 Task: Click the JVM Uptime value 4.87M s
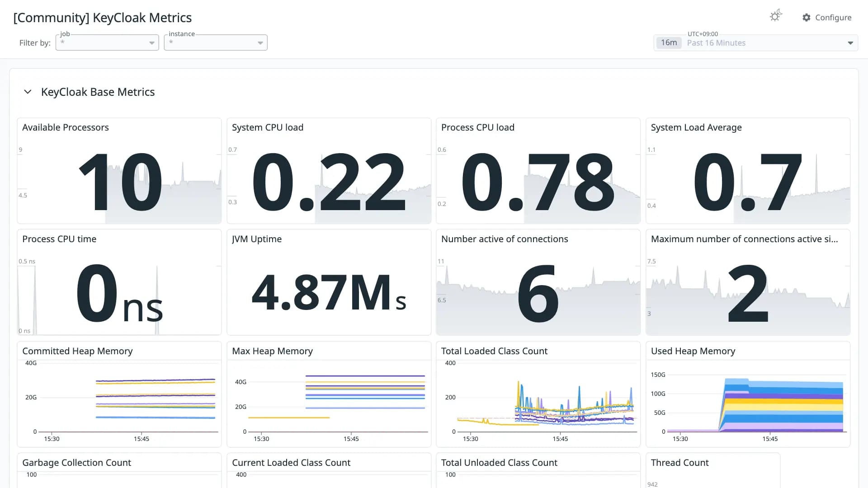pyautogui.click(x=329, y=294)
